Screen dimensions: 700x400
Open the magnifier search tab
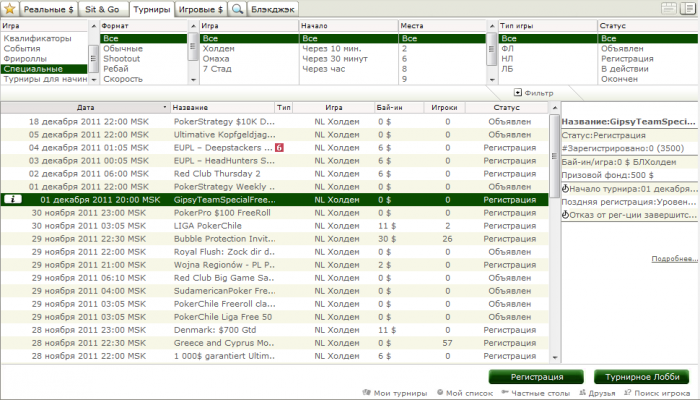238,9
